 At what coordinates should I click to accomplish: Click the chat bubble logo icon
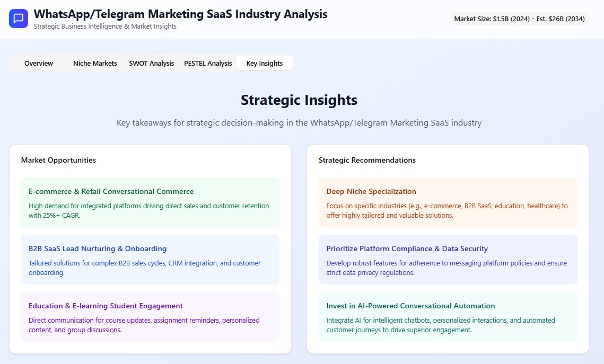click(19, 19)
